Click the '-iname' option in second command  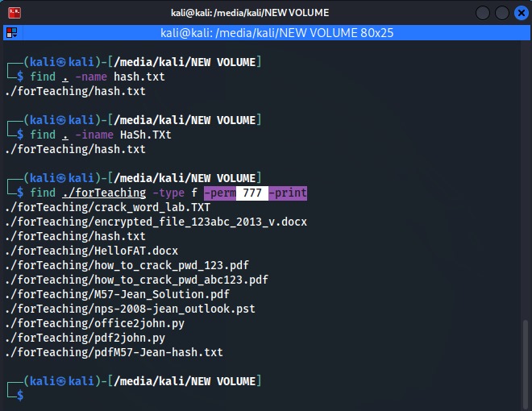[94, 135]
